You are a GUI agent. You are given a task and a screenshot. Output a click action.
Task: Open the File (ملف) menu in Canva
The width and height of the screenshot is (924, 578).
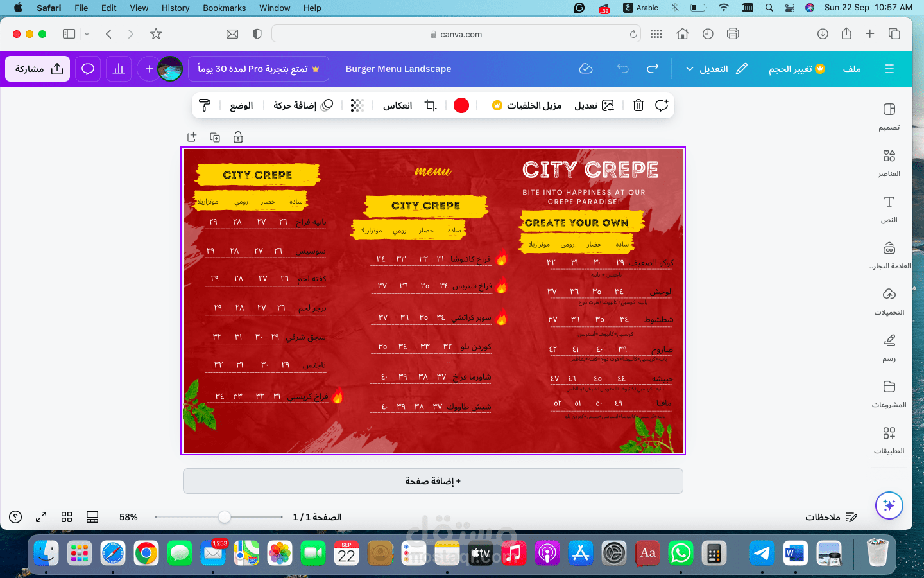point(851,69)
